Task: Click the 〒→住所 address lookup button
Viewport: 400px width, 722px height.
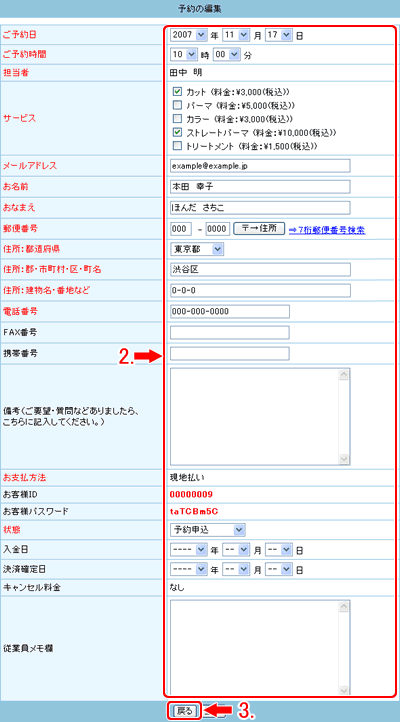Action: pyautogui.click(x=259, y=228)
